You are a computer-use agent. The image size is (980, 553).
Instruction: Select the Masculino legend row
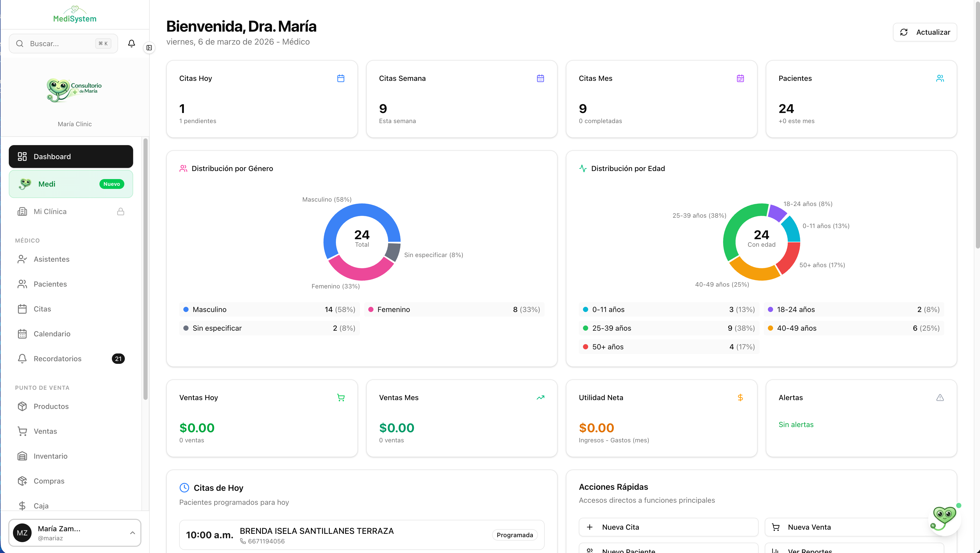[269, 309]
